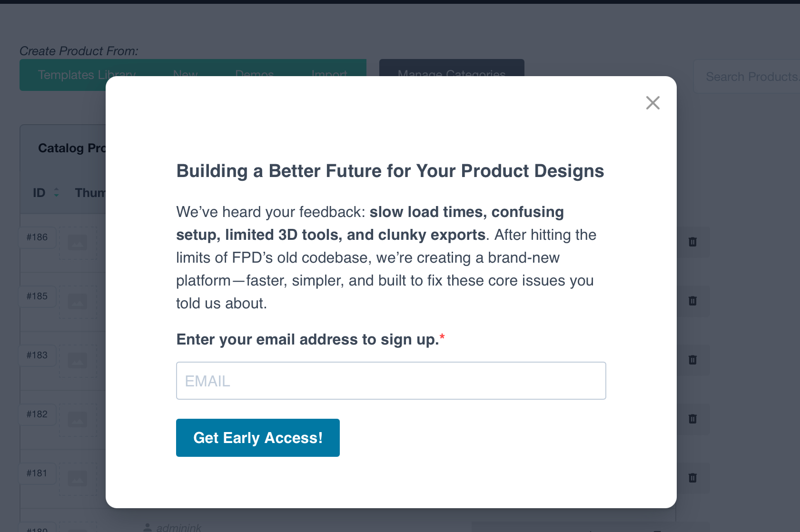Delete product #183 with trash icon
This screenshot has width=800, height=532.
pyautogui.click(x=692, y=360)
